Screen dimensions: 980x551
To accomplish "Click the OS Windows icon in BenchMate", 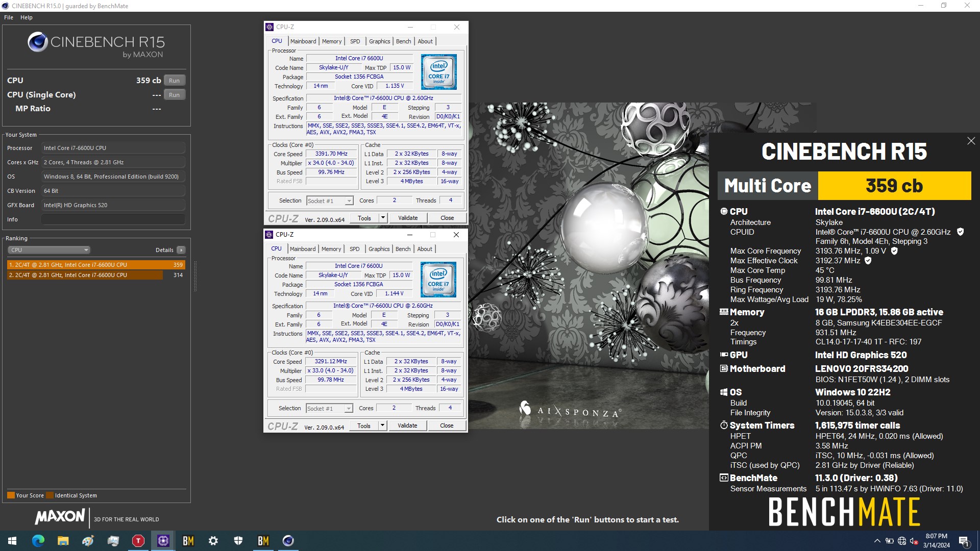I will click(724, 392).
